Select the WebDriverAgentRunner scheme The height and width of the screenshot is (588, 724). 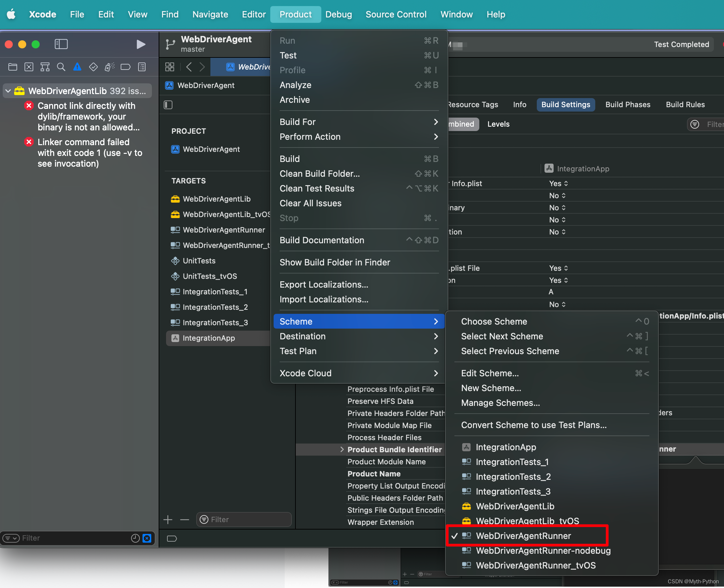pos(523,536)
